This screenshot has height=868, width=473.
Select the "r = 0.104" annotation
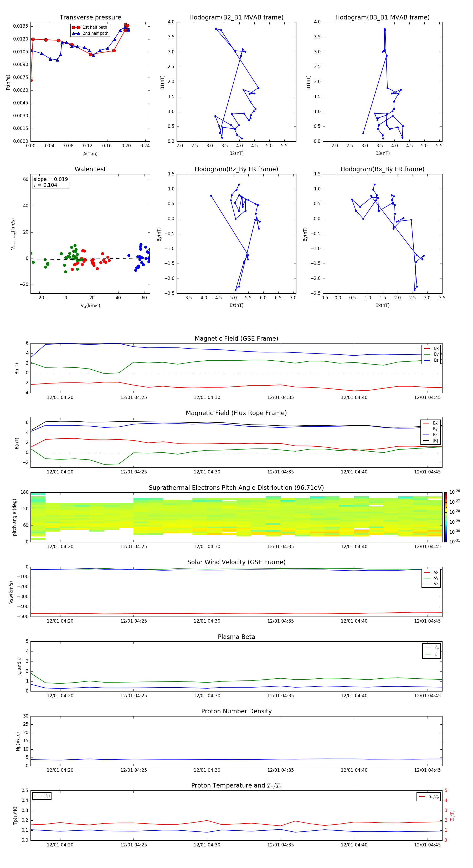[x=45, y=185]
